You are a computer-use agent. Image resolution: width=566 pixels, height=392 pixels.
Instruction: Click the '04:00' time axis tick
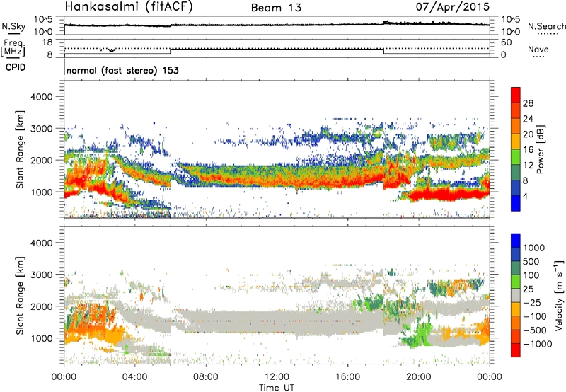[134, 377]
